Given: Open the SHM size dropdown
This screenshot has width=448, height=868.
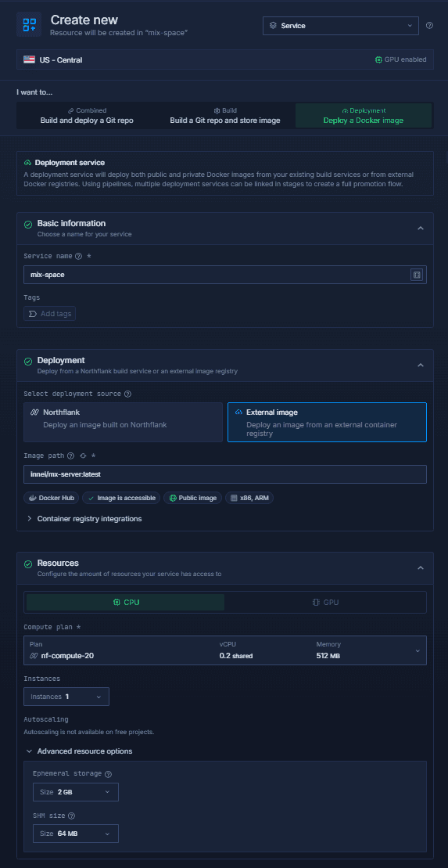Looking at the screenshot, I should coord(76,833).
